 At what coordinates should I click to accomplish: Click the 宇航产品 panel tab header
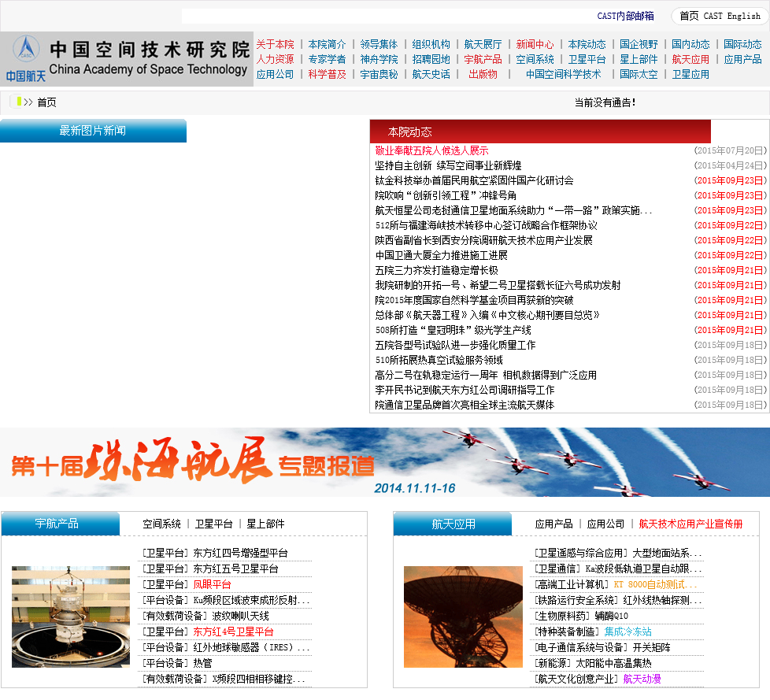61,524
